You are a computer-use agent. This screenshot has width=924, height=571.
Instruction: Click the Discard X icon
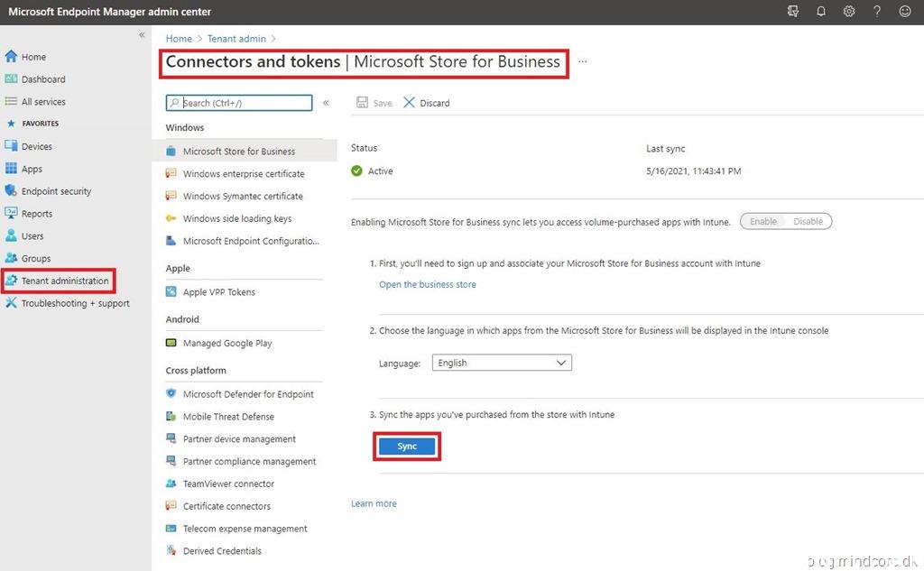point(410,103)
